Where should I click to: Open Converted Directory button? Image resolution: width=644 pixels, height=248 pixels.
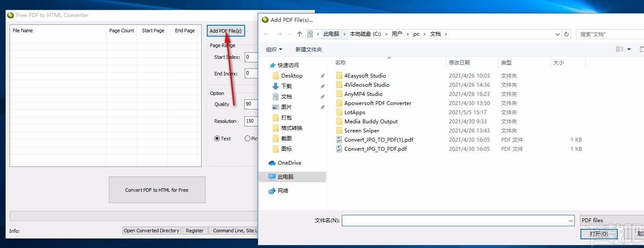pos(152,231)
